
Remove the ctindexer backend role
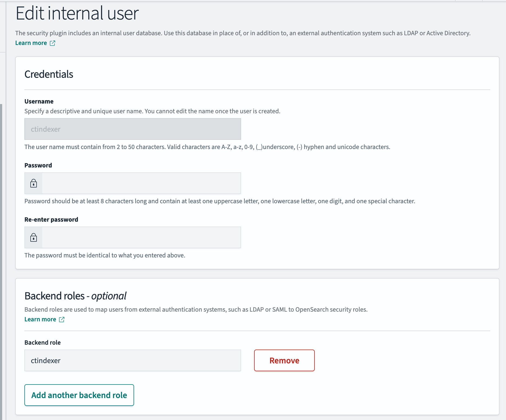[x=284, y=361]
